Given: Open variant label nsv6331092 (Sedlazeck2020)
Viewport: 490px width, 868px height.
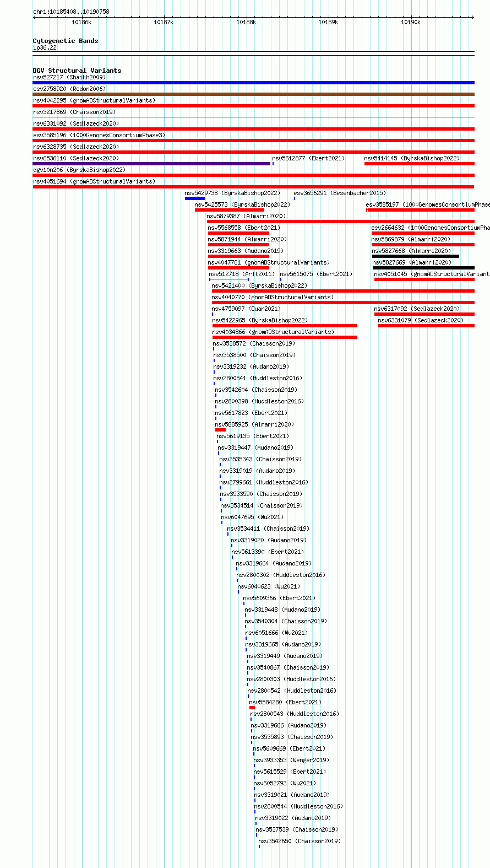Looking at the screenshot, I should tap(76, 123).
